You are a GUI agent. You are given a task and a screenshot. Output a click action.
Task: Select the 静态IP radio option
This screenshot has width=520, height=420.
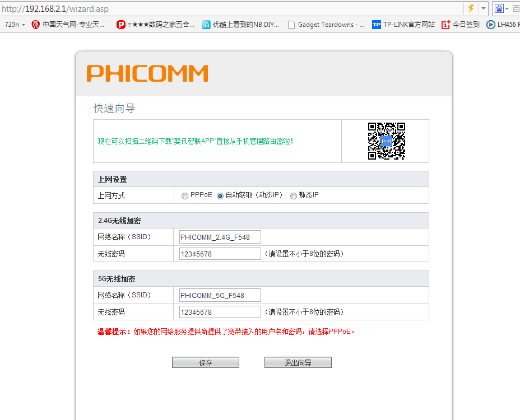tap(294, 196)
